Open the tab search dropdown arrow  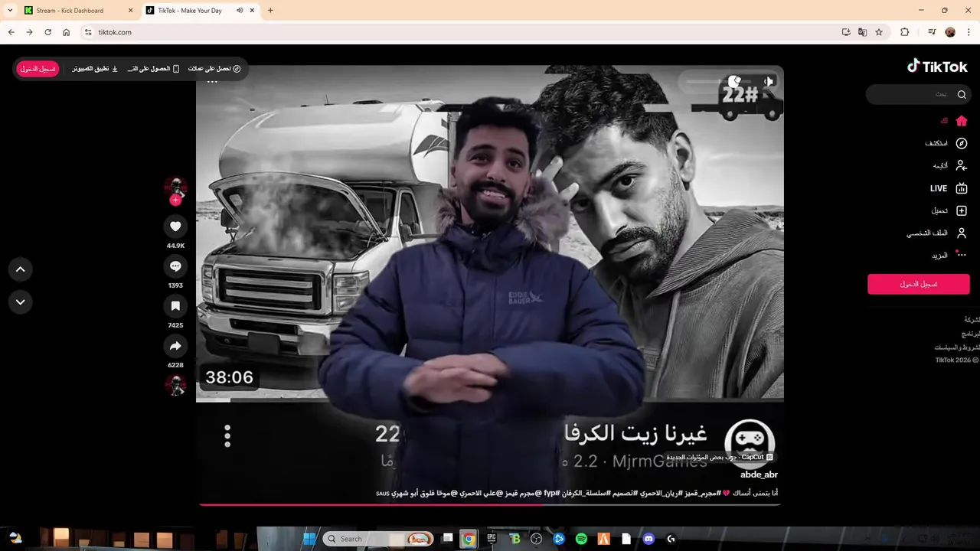(x=10, y=11)
